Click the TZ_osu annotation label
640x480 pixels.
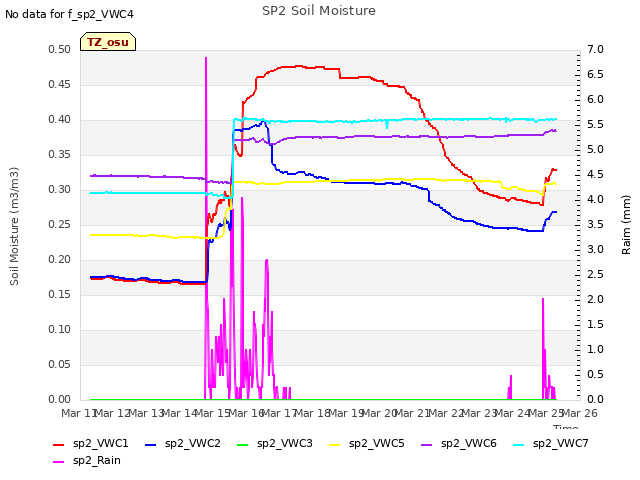(108, 42)
